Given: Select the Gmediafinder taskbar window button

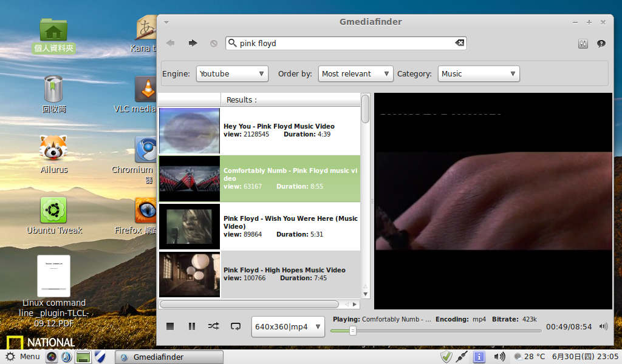Looking at the screenshot, I should pyautogui.click(x=169, y=357).
